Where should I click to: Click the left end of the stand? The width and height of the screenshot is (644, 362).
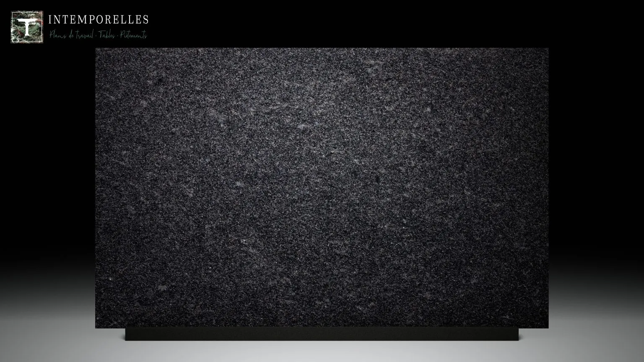(127, 334)
